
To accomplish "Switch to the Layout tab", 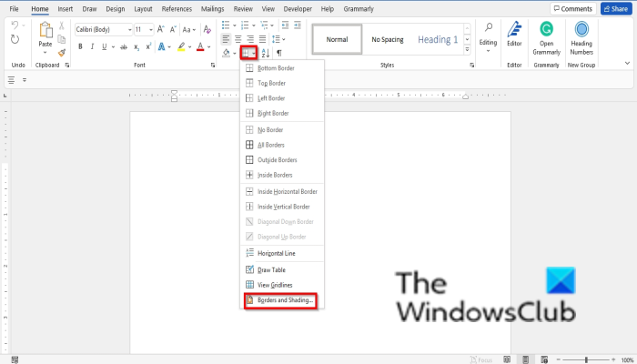I will 143,8.
